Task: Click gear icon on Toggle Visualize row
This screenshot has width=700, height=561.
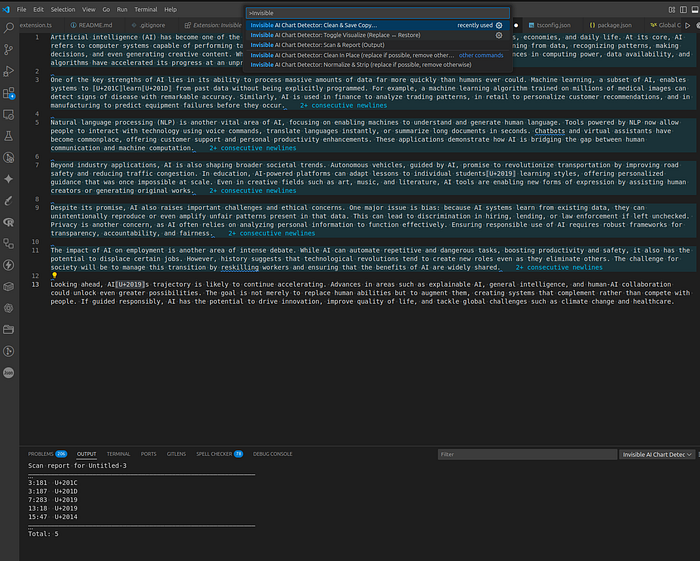Action: [x=499, y=35]
